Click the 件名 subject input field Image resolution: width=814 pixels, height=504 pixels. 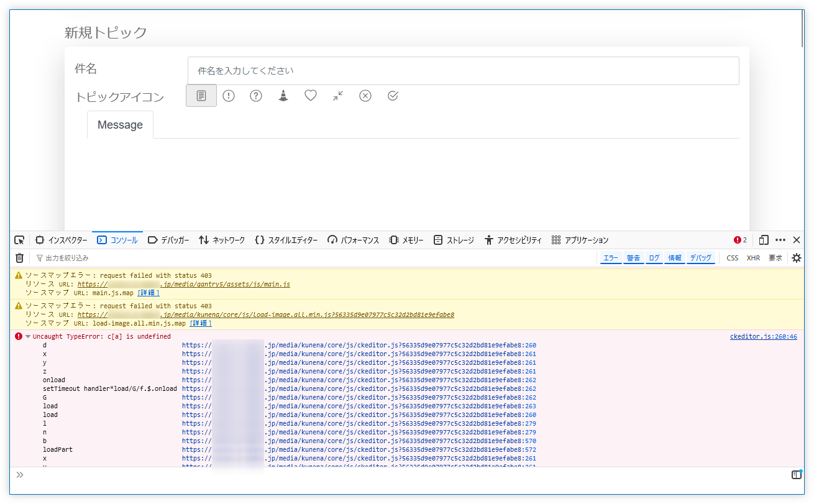(463, 71)
